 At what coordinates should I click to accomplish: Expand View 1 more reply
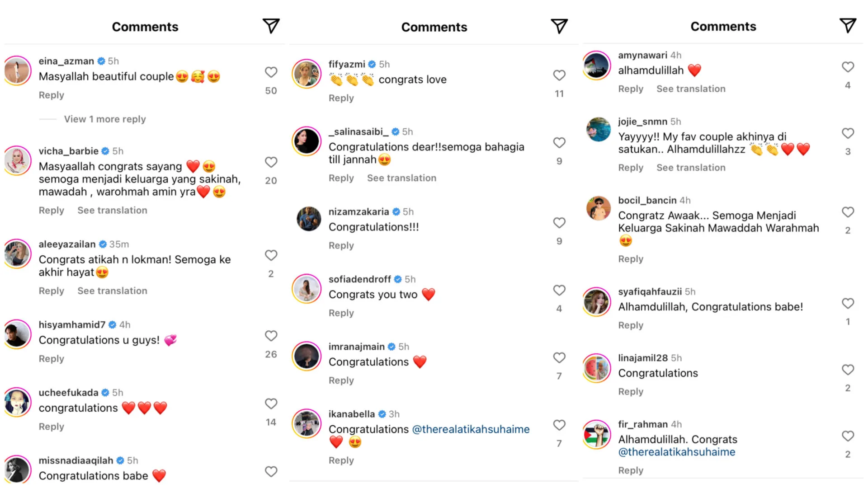click(x=105, y=119)
